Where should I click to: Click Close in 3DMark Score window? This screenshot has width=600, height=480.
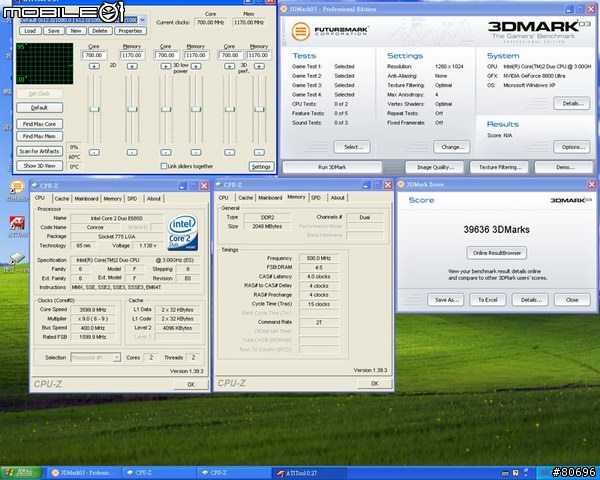tap(572, 300)
